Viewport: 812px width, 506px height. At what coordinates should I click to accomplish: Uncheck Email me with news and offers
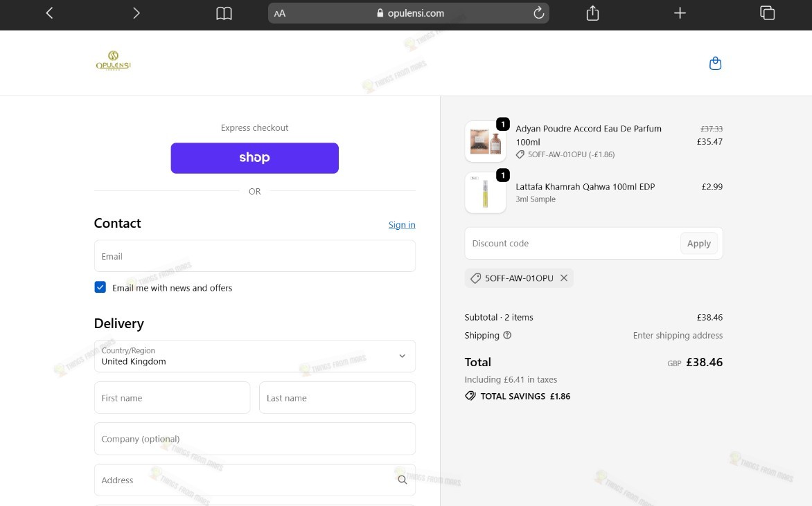click(x=100, y=287)
